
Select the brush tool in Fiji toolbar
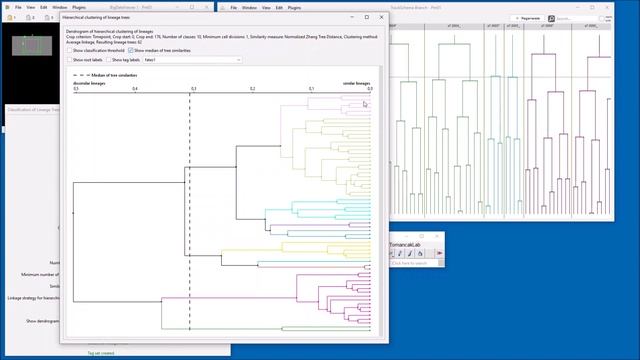coord(410,253)
